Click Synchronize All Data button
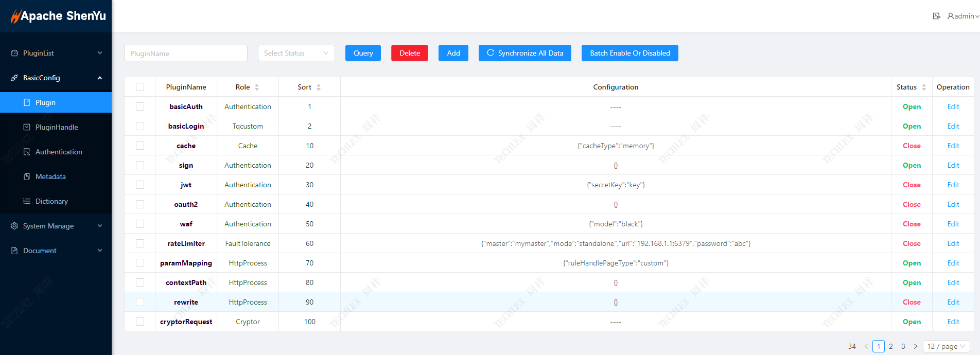The height and width of the screenshot is (355, 980). [x=525, y=53]
